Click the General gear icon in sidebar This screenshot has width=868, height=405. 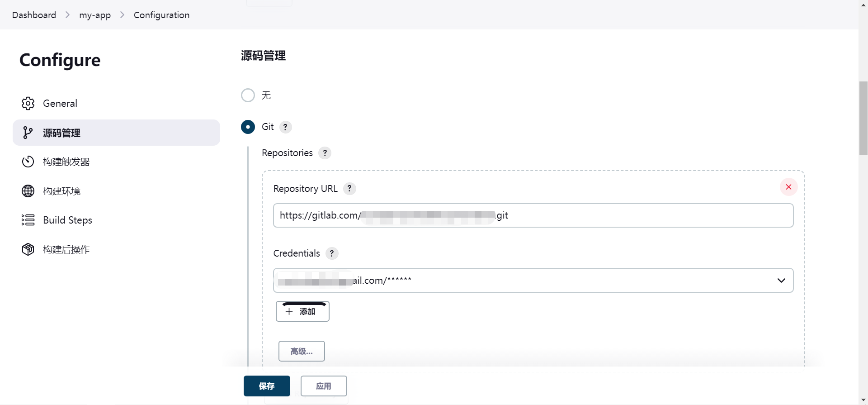[28, 104]
